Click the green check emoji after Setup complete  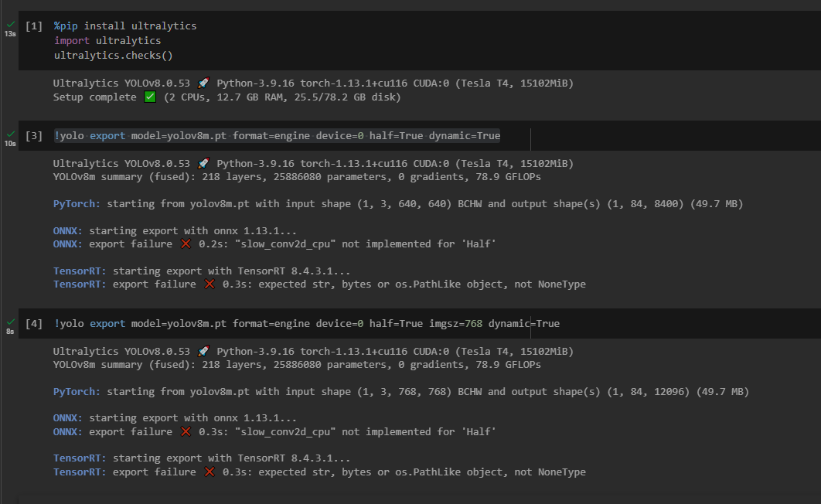coord(149,97)
